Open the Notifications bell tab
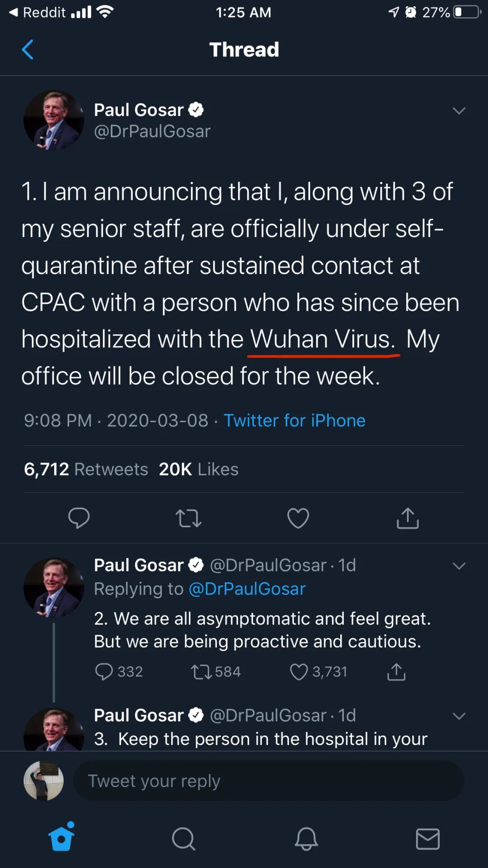The height and width of the screenshot is (868, 488). coord(306,839)
